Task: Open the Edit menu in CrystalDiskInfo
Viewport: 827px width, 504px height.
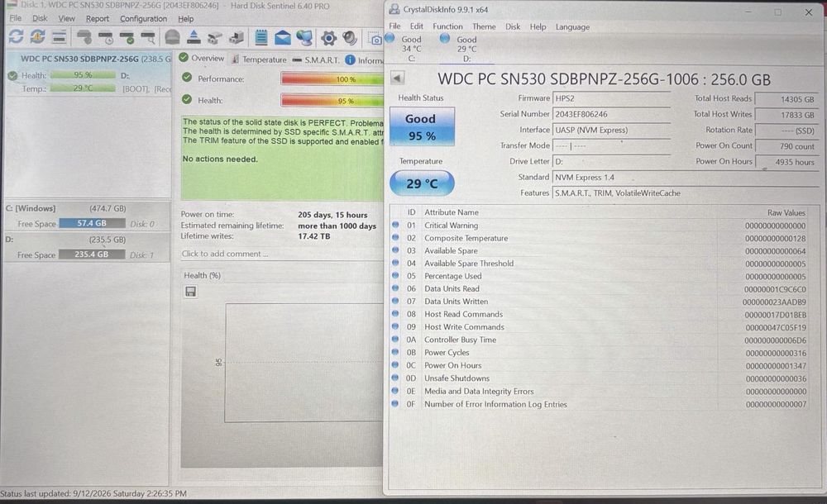Action: [416, 26]
